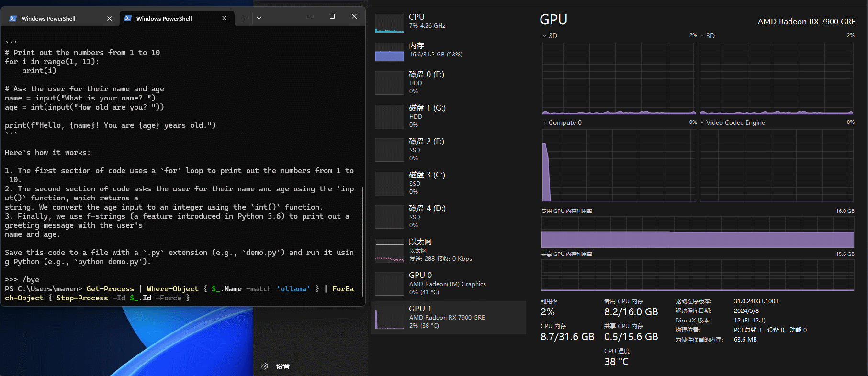Open a new terminal tab with plus button
Screen dimensions: 868x376
(245, 18)
